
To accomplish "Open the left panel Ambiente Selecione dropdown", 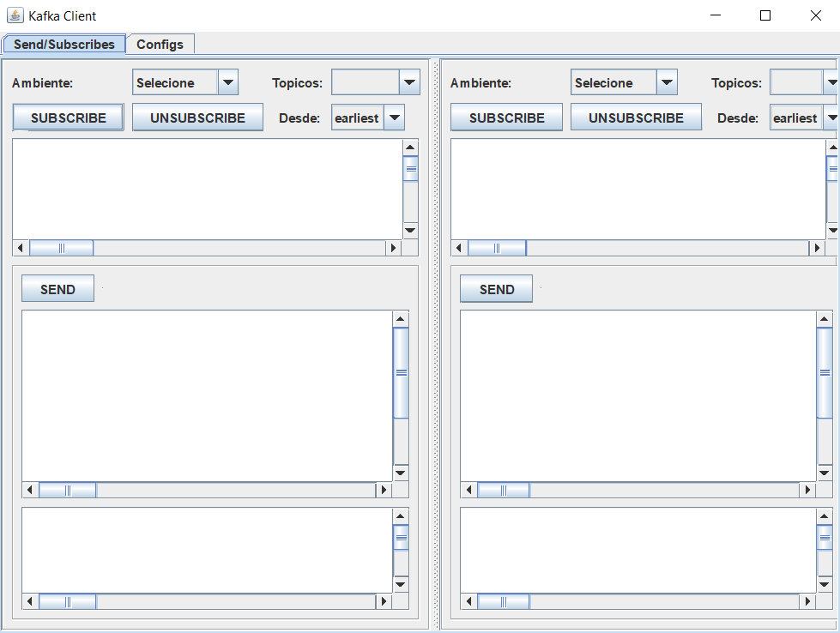I will coord(184,82).
